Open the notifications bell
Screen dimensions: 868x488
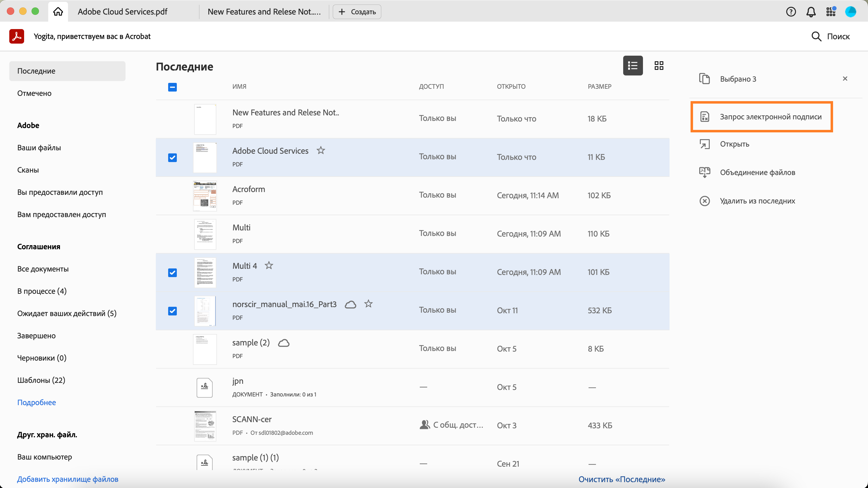tap(811, 12)
